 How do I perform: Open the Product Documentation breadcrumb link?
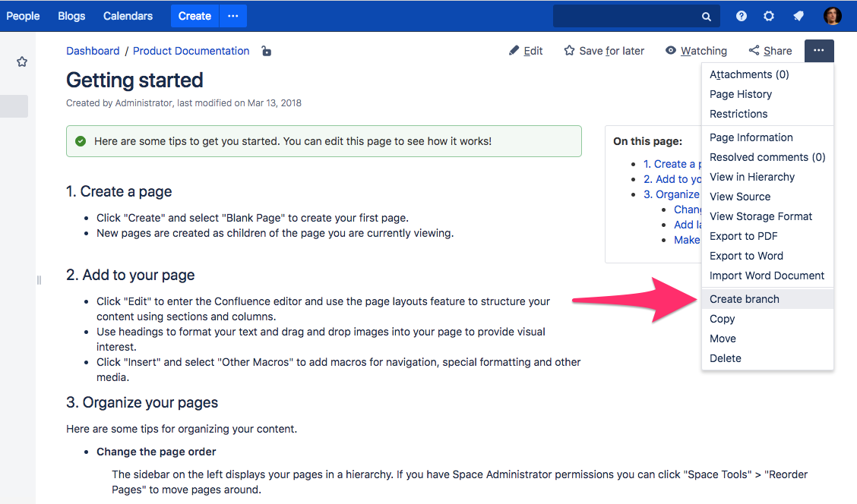tap(191, 51)
